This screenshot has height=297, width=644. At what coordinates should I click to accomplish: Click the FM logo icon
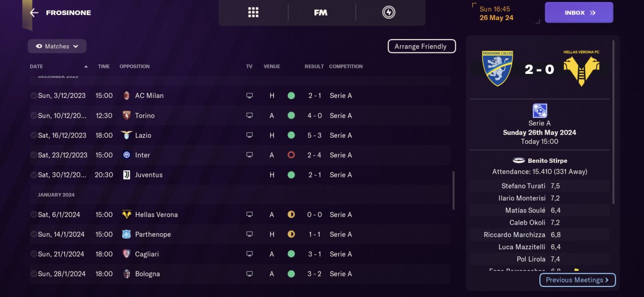(x=320, y=13)
